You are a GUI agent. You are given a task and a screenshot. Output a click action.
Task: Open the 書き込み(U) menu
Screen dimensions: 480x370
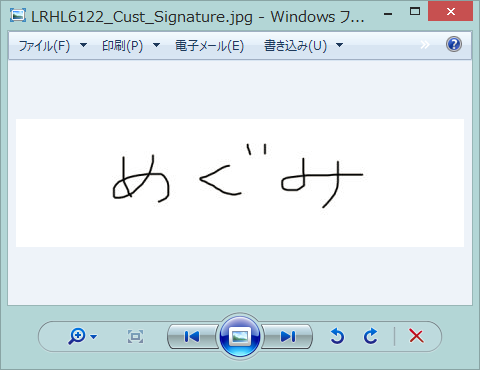295,45
